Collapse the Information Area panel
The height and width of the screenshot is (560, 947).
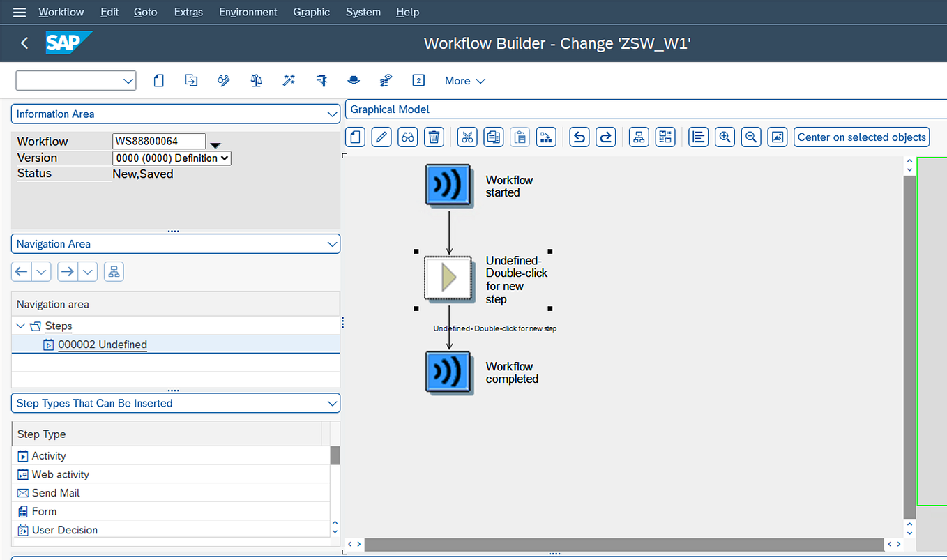tap(332, 114)
